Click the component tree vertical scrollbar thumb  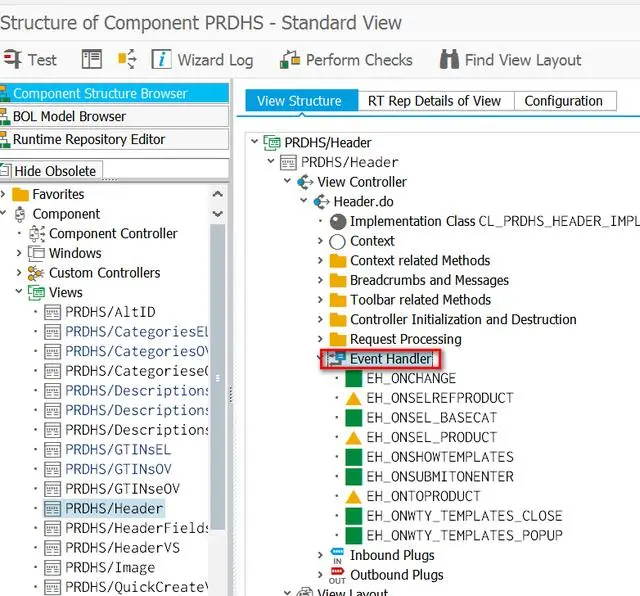(218, 376)
